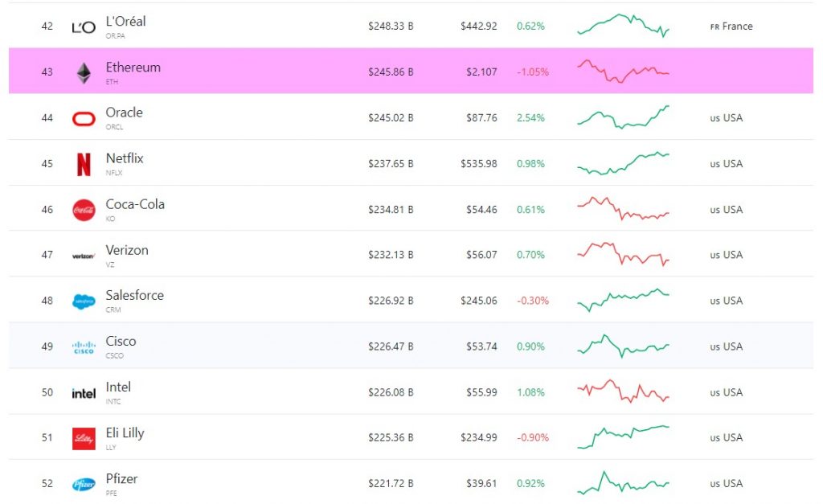The width and height of the screenshot is (823, 504).
Task: Click Cisco ticker symbol CSCO
Action: tap(114, 355)
